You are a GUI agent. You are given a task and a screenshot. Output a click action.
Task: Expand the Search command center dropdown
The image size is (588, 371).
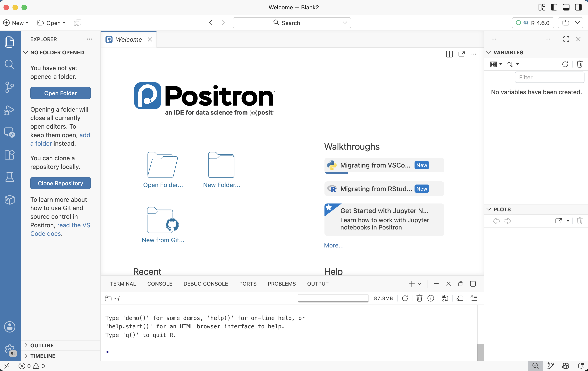tap(345, 23)
